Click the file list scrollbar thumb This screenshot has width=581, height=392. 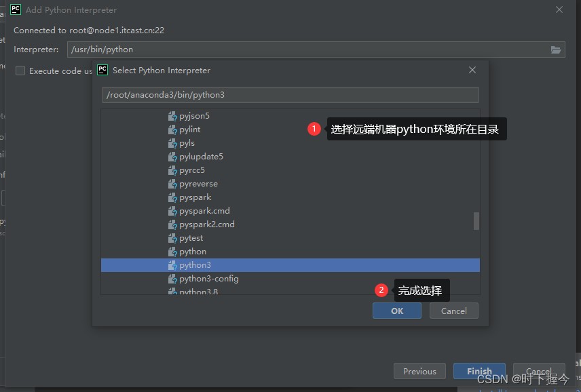476,221
